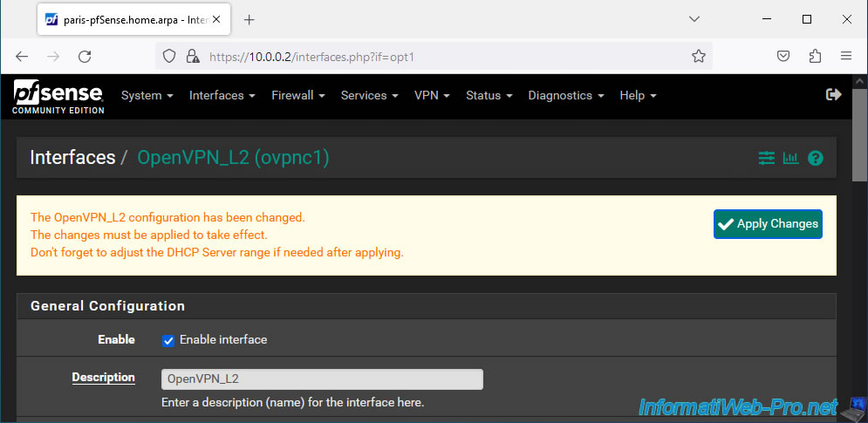Click the pfSense Community Edition logo
The height and width of the screenshot is (423, 868).
point(58,96)
